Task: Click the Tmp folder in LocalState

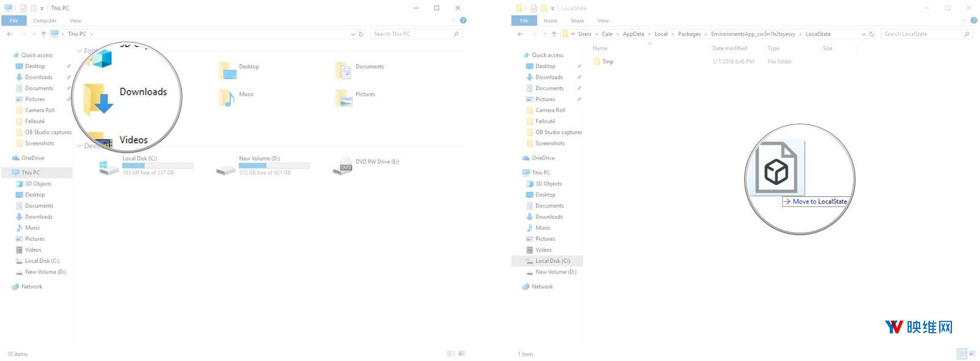Action: [607, 61]
